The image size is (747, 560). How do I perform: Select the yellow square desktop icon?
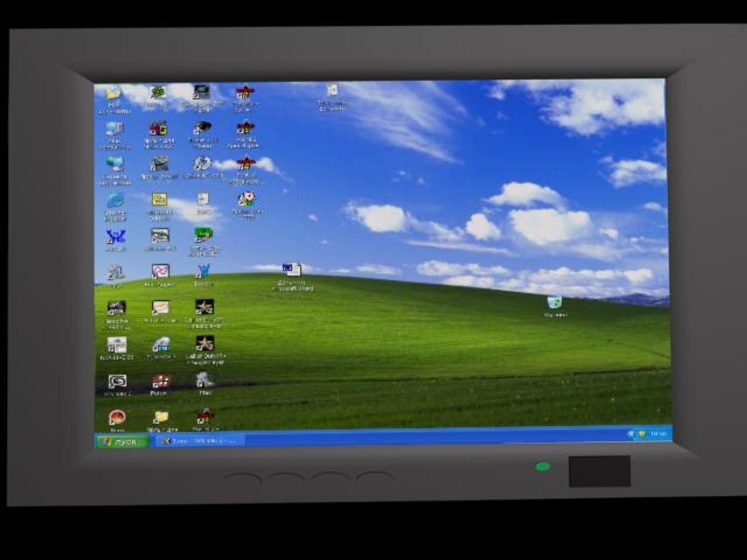[159, 200]
